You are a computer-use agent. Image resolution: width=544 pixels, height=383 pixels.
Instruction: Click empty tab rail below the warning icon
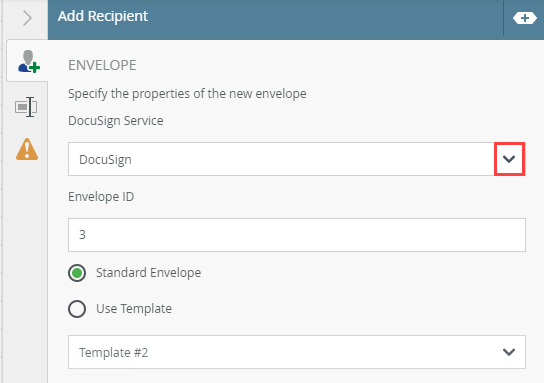[26, 271]
